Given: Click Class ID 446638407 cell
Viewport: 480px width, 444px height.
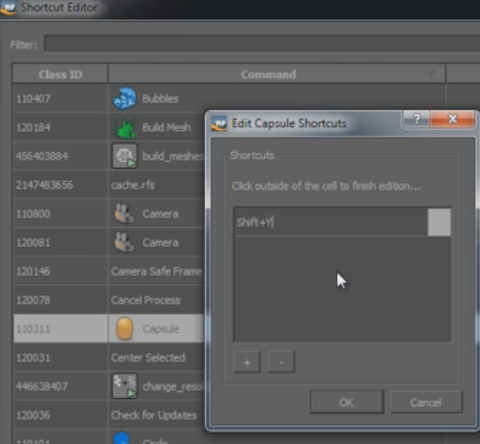Looking at the screenshot, I should pyautogui.click(x=60, y=387).
